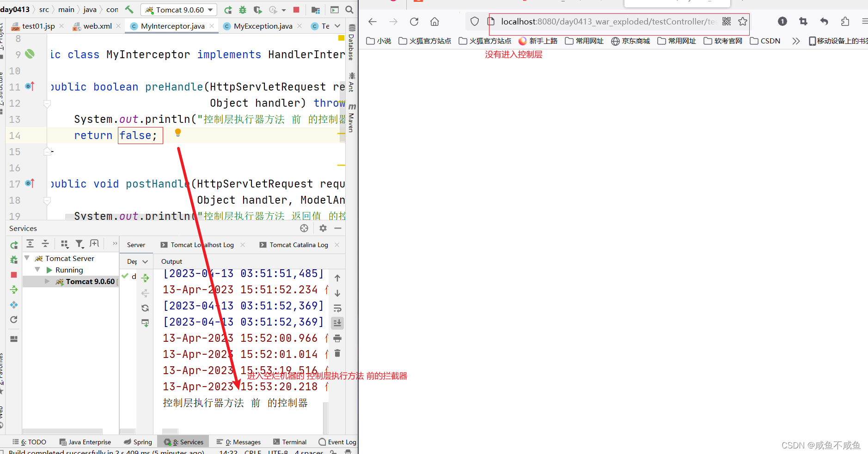Toggle code folding marker on line 18
The width and height of the screenshot is (868, 454).
(47, 200)
